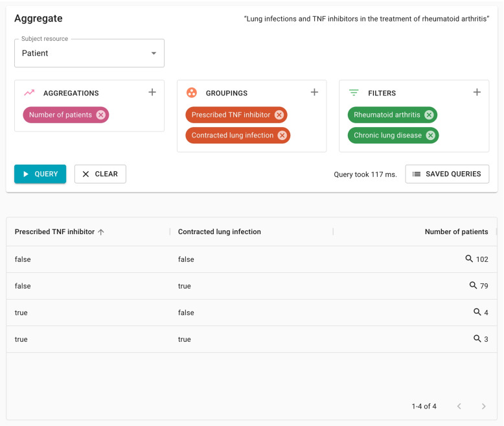Go to next page of results
The image size is (504, 426).
coord(483,407)
